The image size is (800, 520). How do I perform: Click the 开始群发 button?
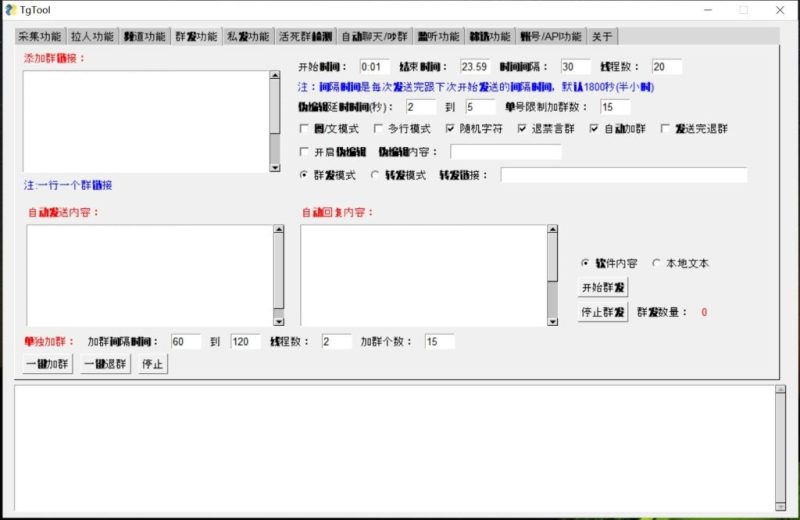click(603, 287)
